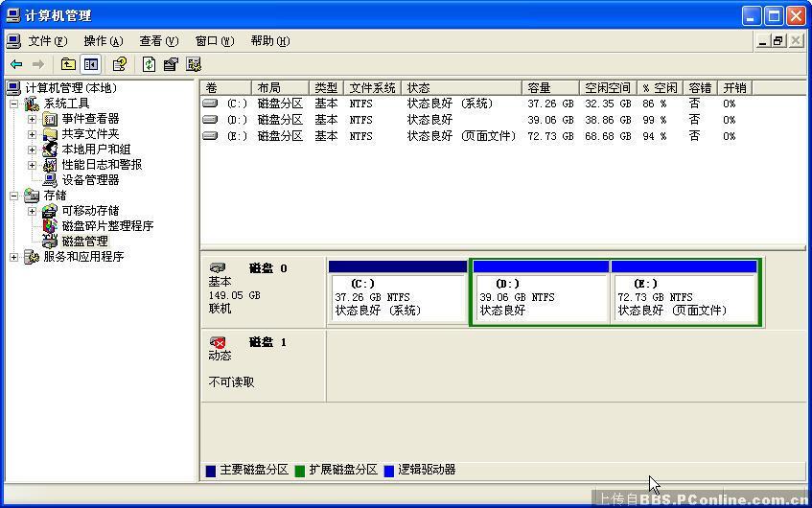
Task: Select the D: 39.06 GB partition block
Action: (x=541, y=293)
